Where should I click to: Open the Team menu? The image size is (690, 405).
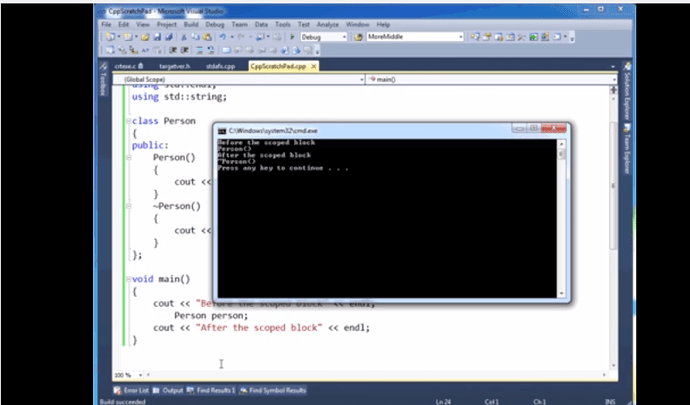(239, 25)
